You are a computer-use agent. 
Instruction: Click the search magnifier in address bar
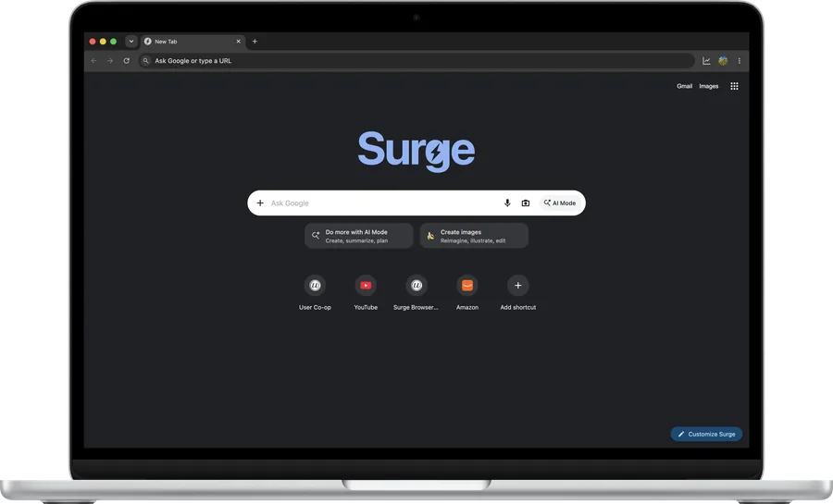145,61
